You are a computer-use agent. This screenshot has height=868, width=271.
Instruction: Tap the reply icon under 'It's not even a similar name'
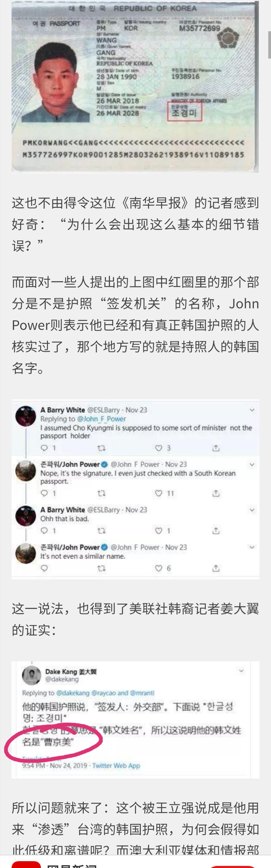click(44, 568)
